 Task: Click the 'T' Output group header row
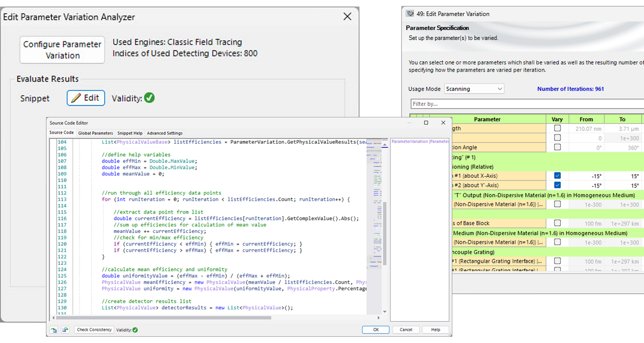point(547,195)
